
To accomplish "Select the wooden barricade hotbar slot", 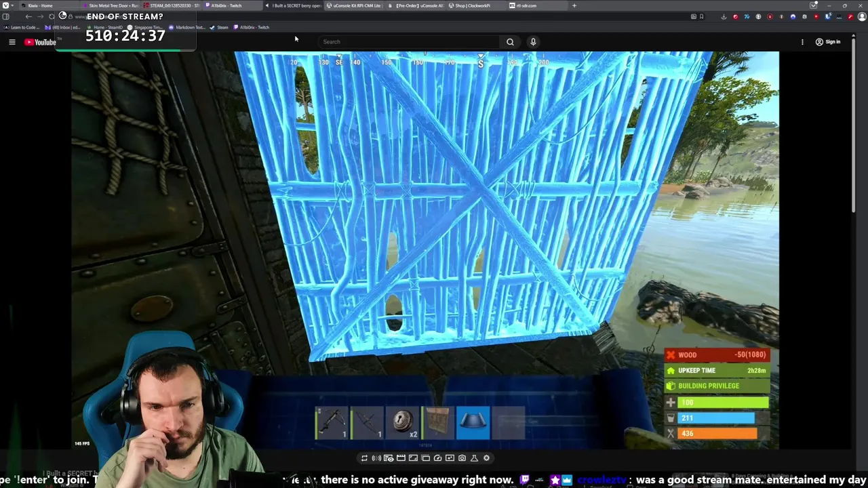I will (x=437, y=422).
